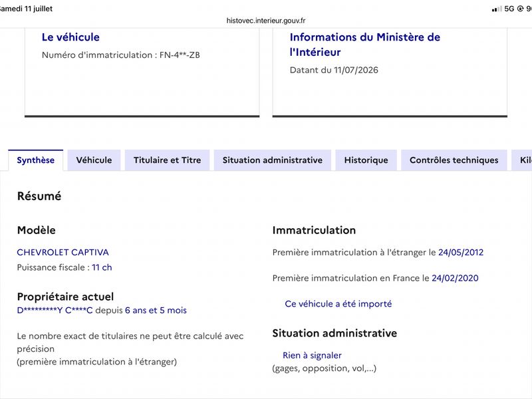Viewport: 532px width, 399px height.
Task: Tap the 5G network indicator
Action: [x=509, y=9]
